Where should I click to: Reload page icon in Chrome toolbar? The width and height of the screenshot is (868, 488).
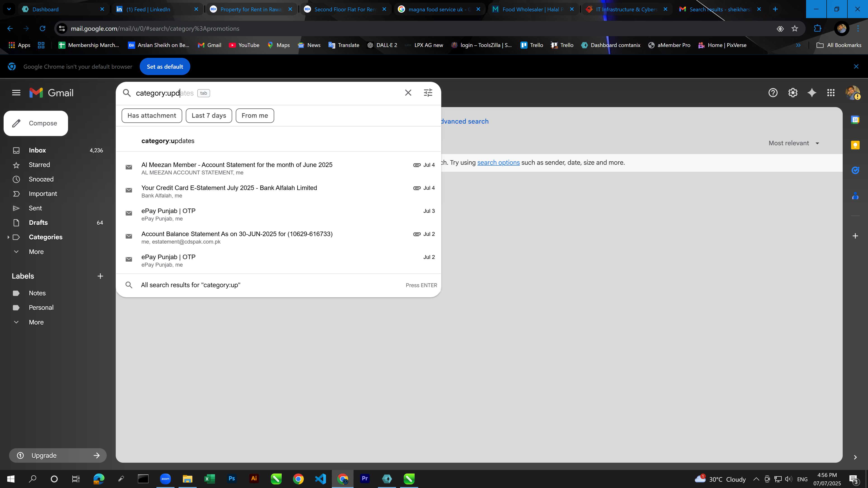click(42, 29)
